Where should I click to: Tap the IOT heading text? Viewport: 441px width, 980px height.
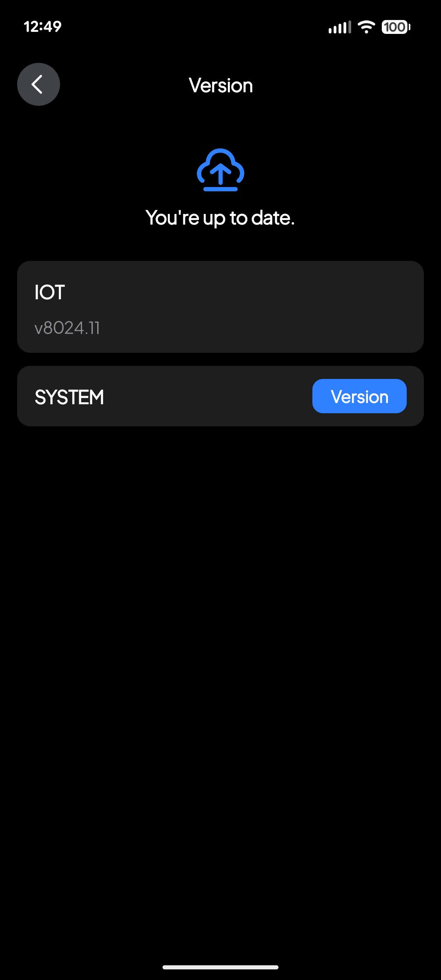50,292
